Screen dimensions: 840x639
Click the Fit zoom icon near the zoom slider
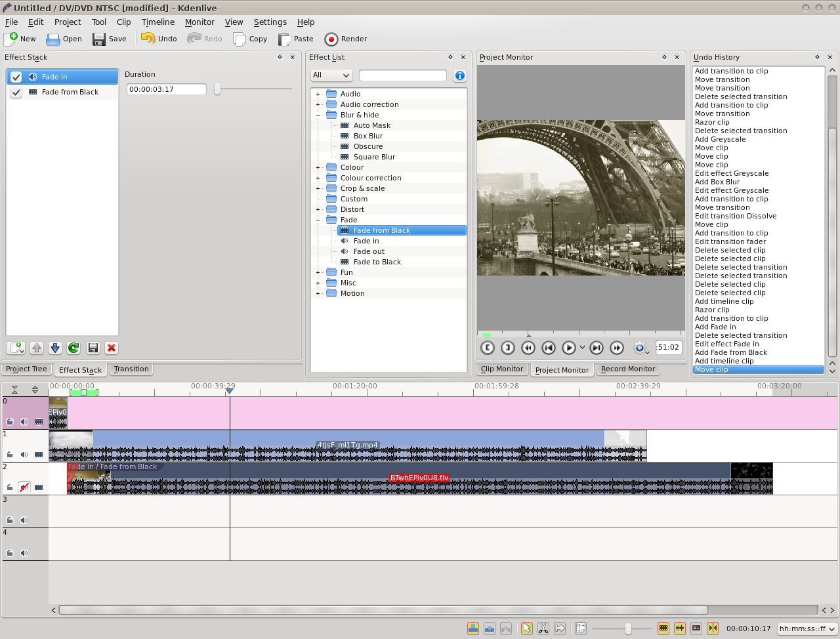(x=581, y=628)
